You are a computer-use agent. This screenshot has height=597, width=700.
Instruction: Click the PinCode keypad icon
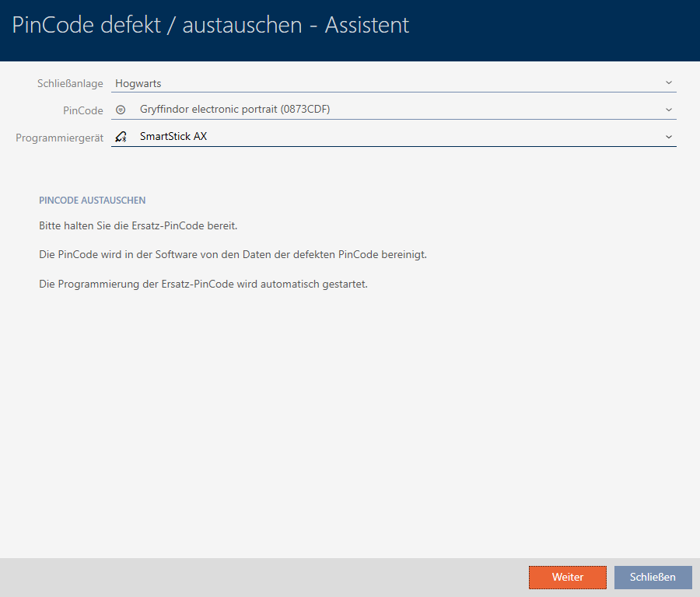(120, 110)
